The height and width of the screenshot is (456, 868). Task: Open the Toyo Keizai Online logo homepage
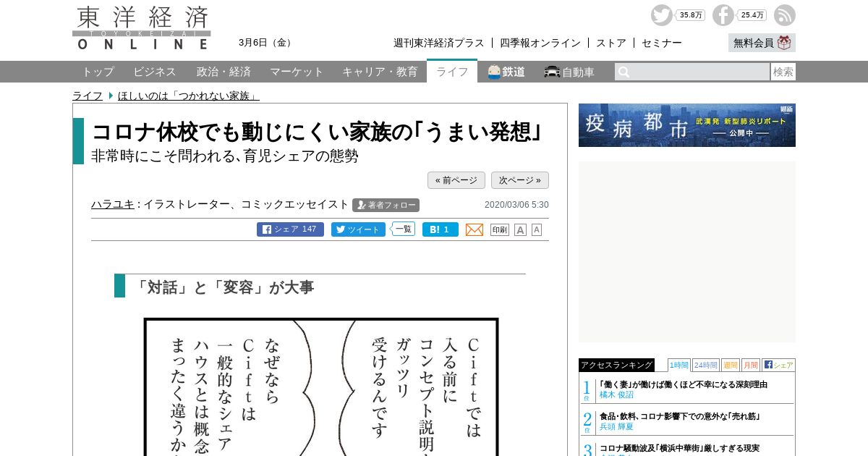coord(142,28)
